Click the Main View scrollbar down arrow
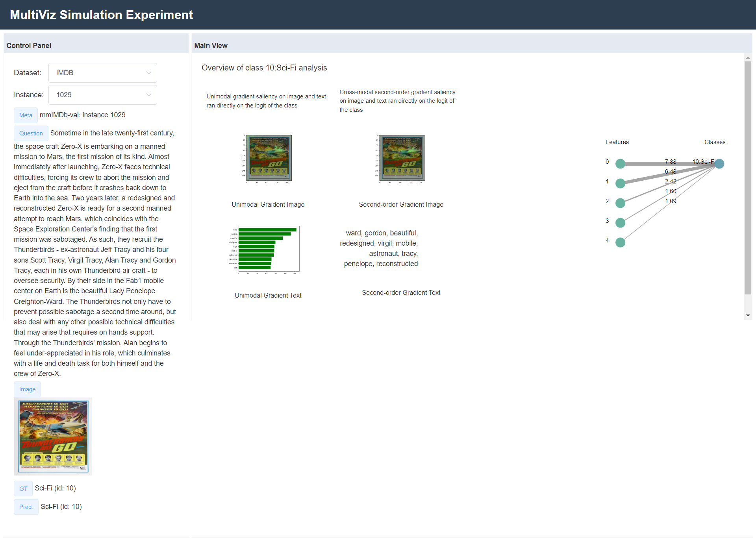Image resolution: width=756 pixels, height=544 pixels. [748, 316]
